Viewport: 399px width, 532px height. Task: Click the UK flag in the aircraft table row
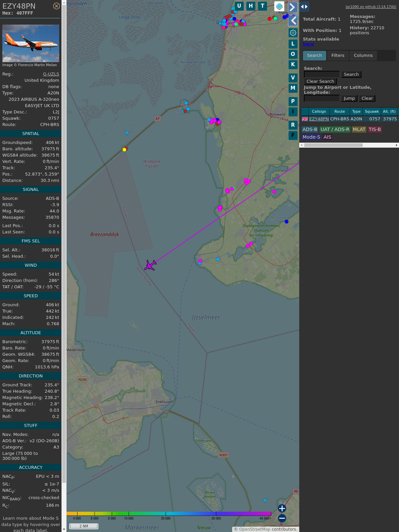tap(305, 119)
